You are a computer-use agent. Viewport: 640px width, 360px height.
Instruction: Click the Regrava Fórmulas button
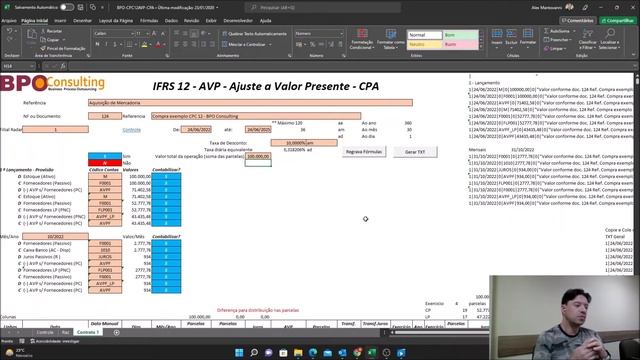coord(364,152)
